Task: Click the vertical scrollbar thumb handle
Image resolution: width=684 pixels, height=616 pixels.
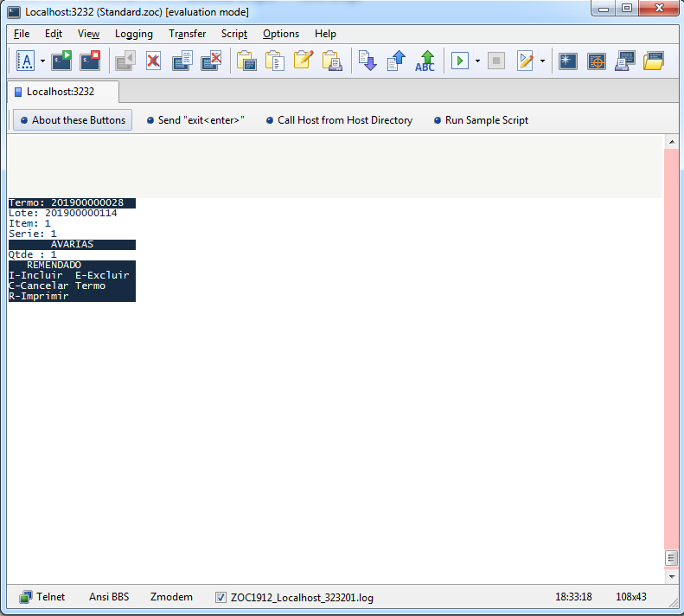Action: (x=671, y=558)
